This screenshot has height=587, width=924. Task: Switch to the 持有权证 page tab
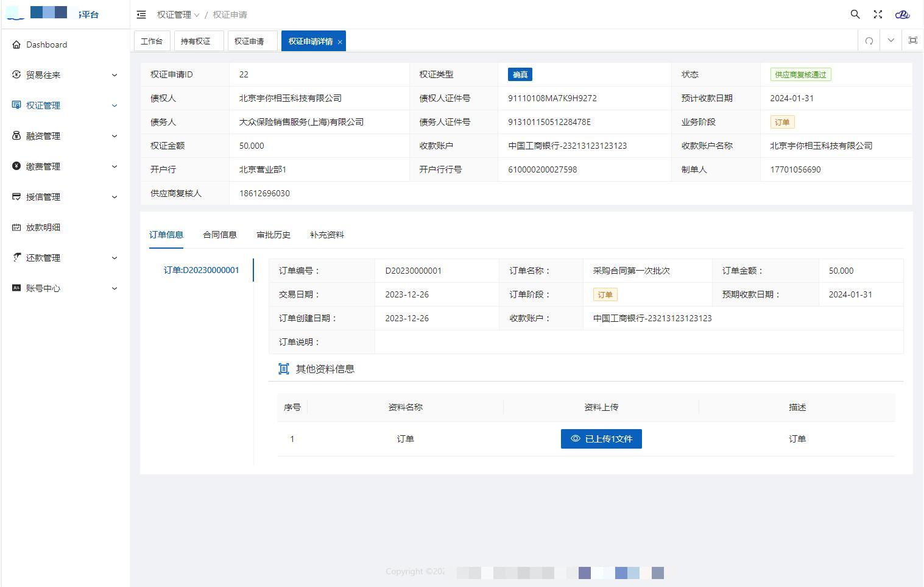[196, 41]
